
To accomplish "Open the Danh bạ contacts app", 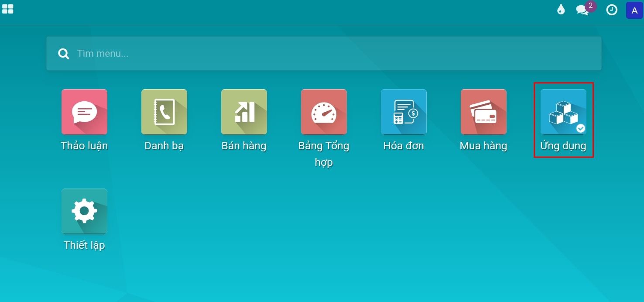I will click(164, 112).
